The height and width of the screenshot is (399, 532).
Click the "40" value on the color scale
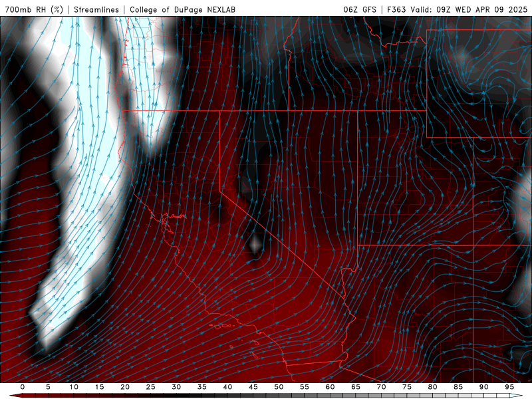(227, 387)
